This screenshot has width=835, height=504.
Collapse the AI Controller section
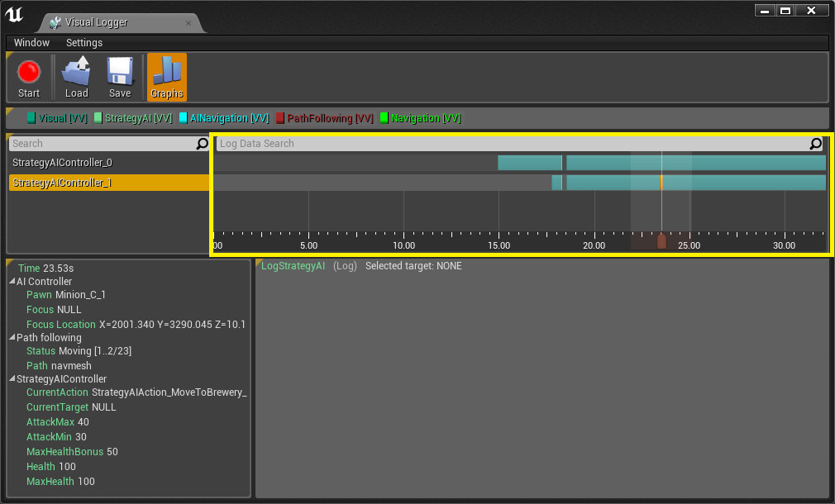(x=12, y=281)
